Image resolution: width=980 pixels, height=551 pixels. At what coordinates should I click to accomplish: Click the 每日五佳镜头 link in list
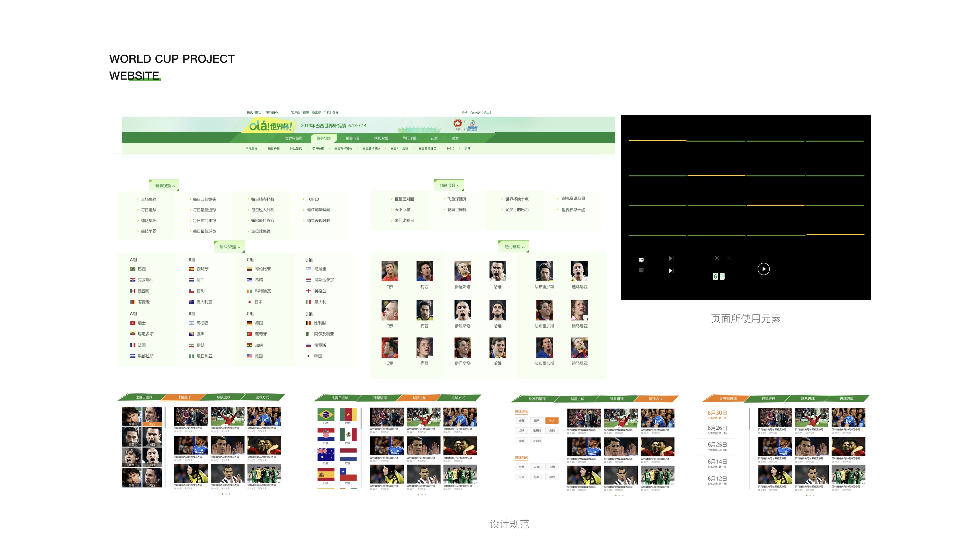pos(204,199)
